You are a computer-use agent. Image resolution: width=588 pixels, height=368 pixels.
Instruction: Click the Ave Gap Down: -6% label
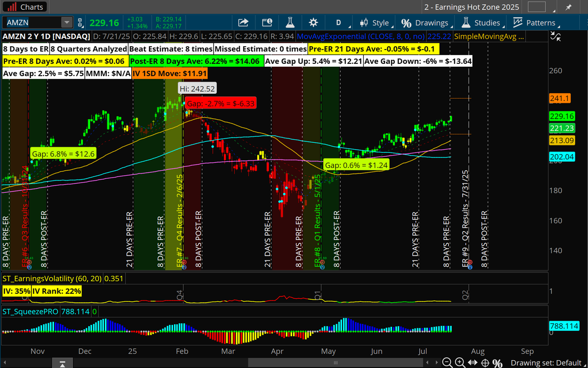click(x=419, y=61)
